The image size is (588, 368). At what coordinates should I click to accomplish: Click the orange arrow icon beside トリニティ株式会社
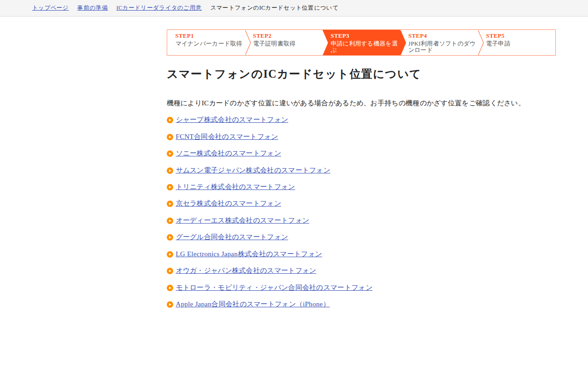(x=170, y=187)
